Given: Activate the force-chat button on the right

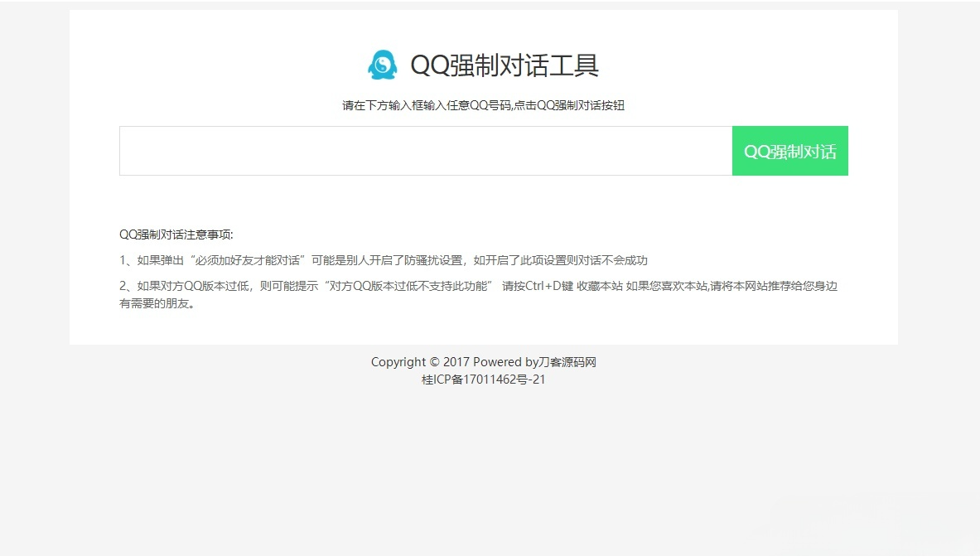Looking at the screenshot, I should 789,150.
